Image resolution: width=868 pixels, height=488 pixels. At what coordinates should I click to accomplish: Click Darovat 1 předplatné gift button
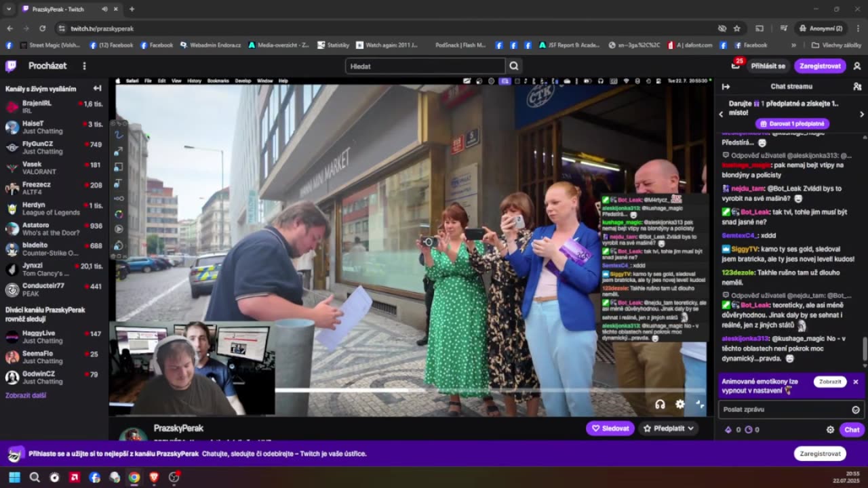792,124
